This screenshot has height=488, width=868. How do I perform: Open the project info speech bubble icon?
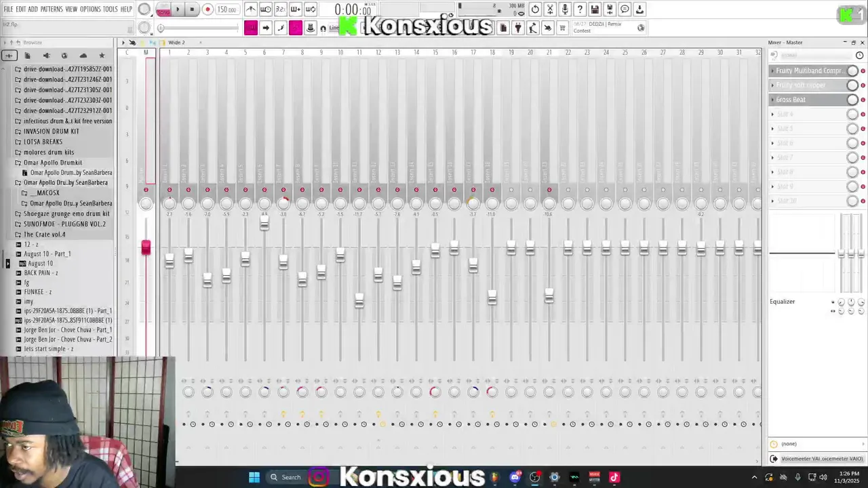tap(625, 9)
